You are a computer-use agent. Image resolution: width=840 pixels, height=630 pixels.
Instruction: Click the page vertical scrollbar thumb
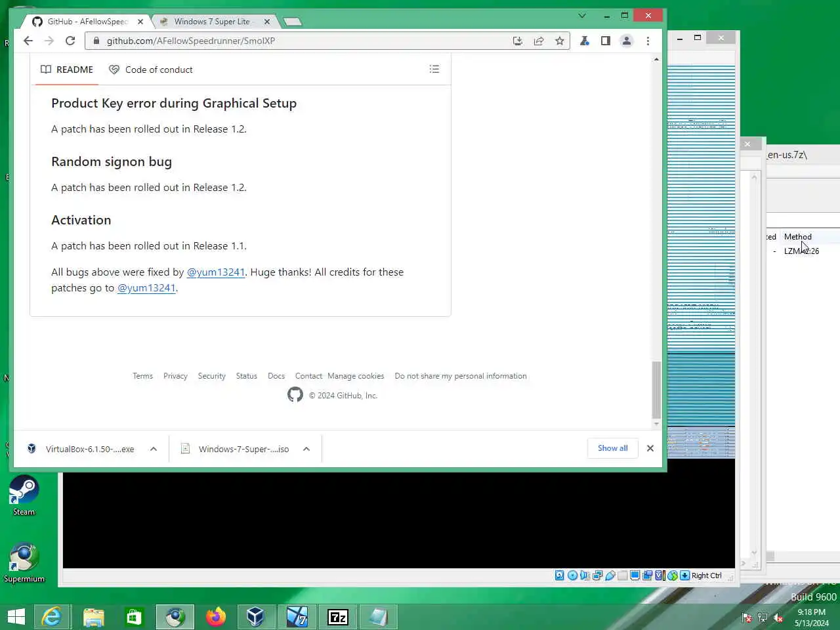[x=656, y=389]
